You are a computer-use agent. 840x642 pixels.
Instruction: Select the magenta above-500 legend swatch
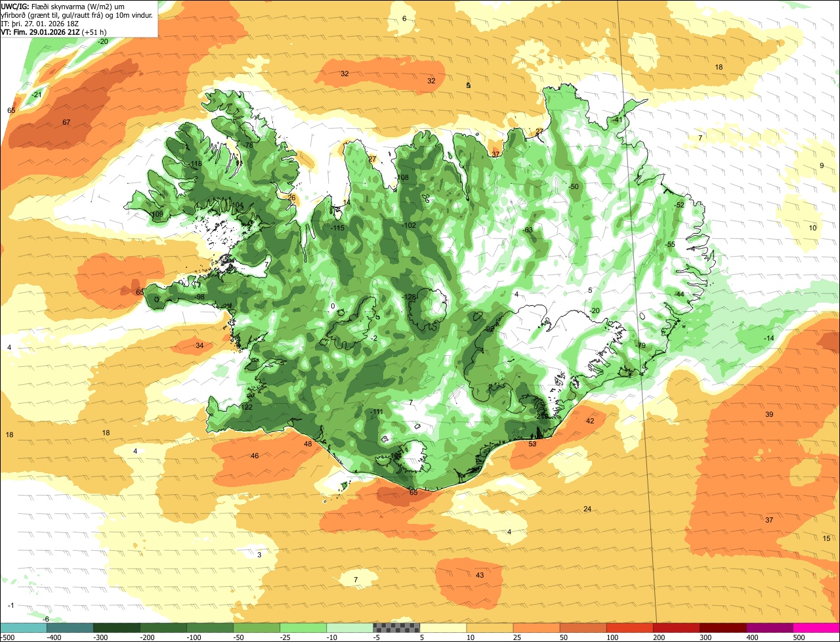click(816, 628)
